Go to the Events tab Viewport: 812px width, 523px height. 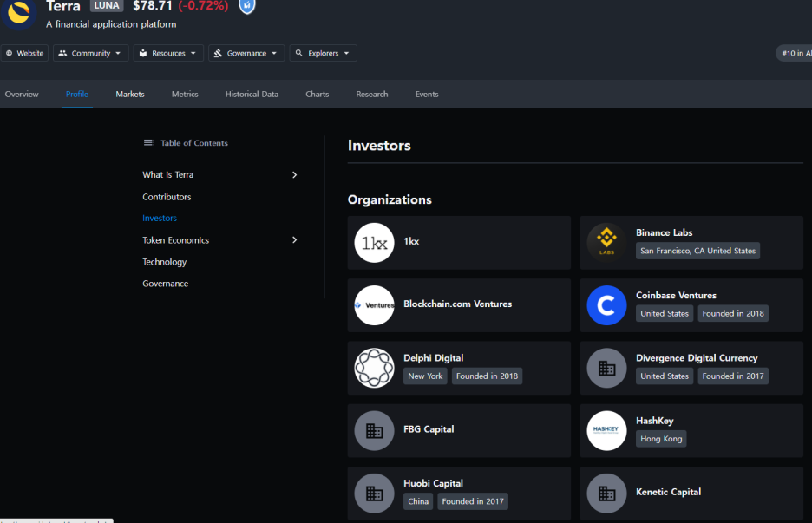427,95
